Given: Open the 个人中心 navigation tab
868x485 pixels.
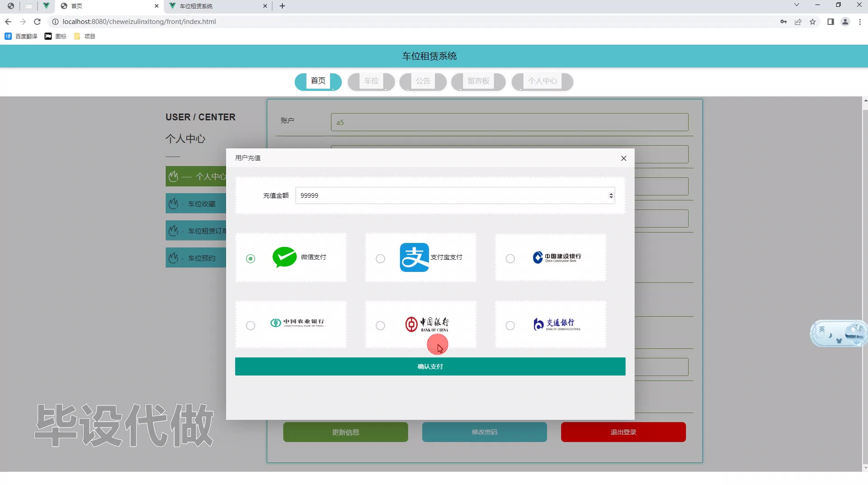Looking at the screenshot, I should pyautogui.click(x=542, y=81).
